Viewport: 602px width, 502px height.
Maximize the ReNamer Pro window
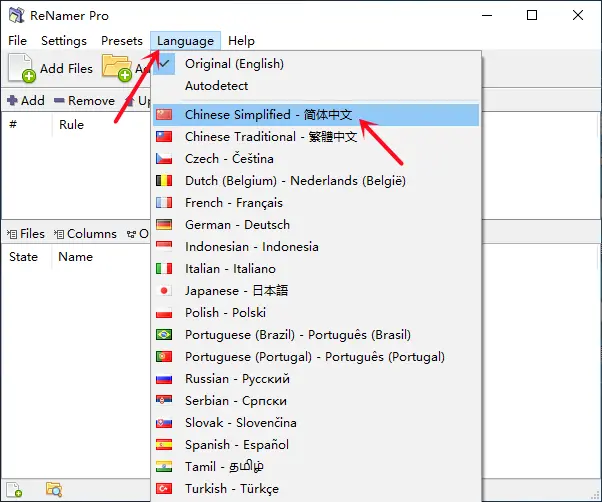[x=532, y=15]
